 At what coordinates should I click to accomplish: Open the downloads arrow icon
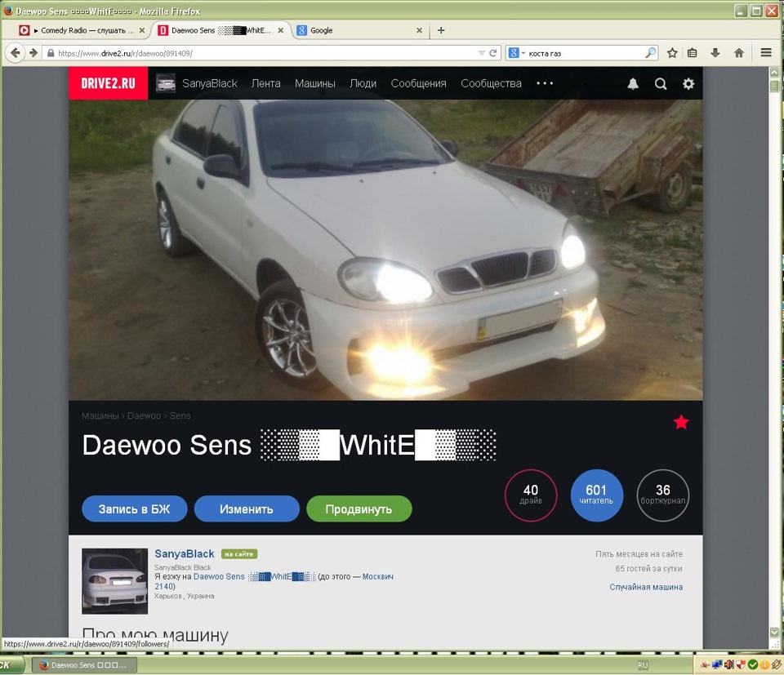coord(715,53)
